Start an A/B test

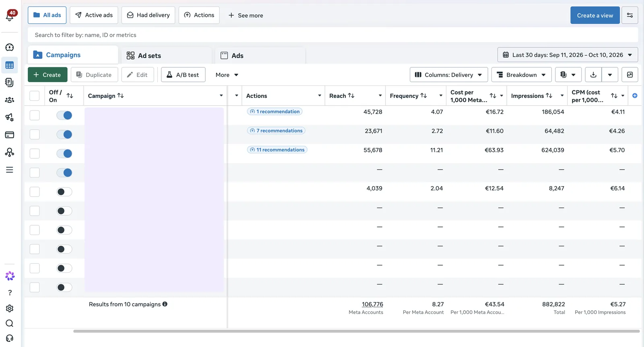[x=183, y=75]
